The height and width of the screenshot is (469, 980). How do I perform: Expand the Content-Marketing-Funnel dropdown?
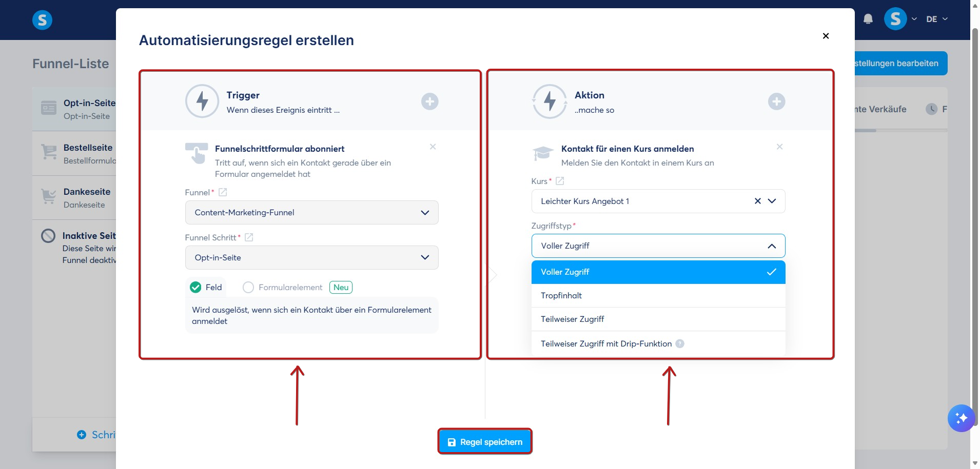(312, 213)
